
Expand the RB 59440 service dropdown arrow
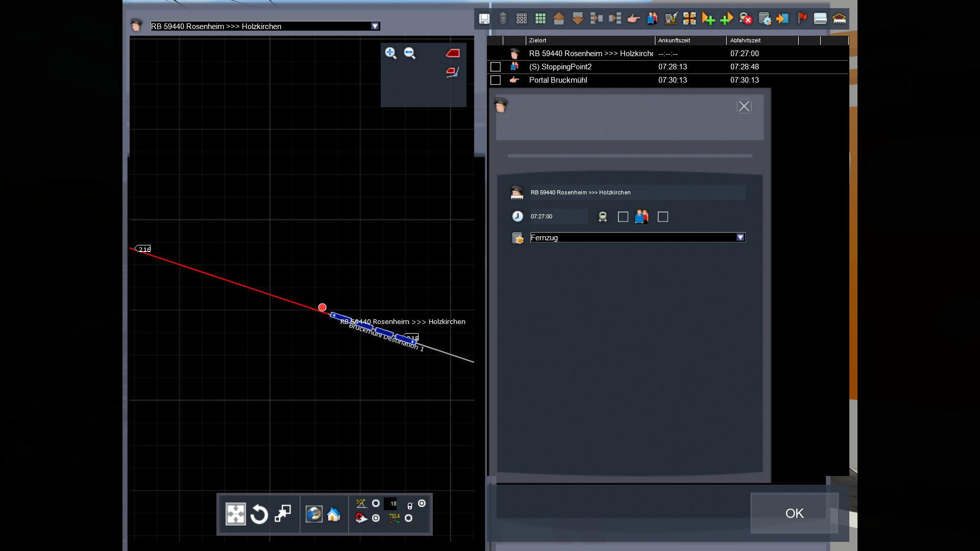pos(375,26)
